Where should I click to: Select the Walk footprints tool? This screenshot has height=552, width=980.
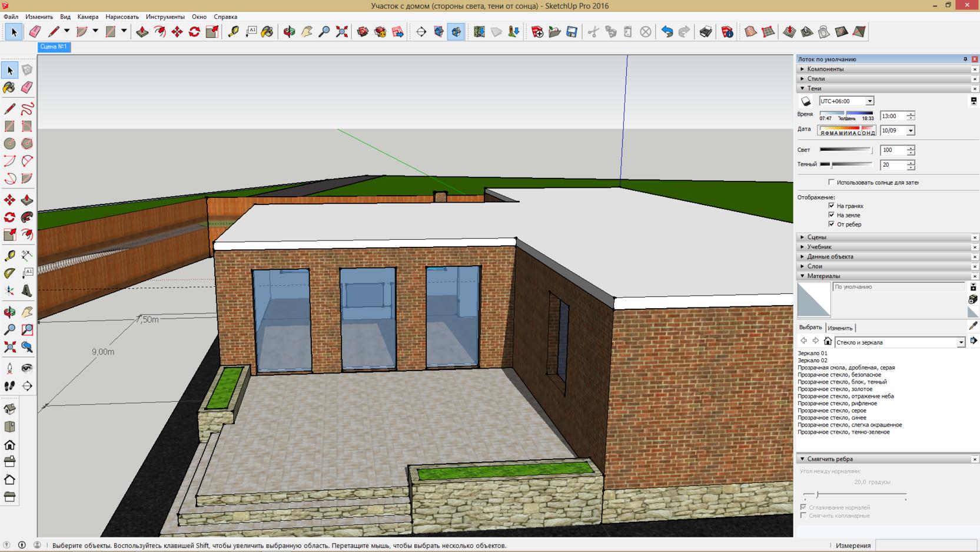coord(9,386)
